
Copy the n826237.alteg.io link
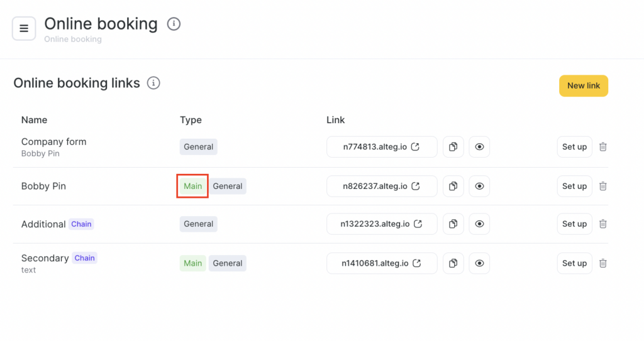[x=453, y=186]
